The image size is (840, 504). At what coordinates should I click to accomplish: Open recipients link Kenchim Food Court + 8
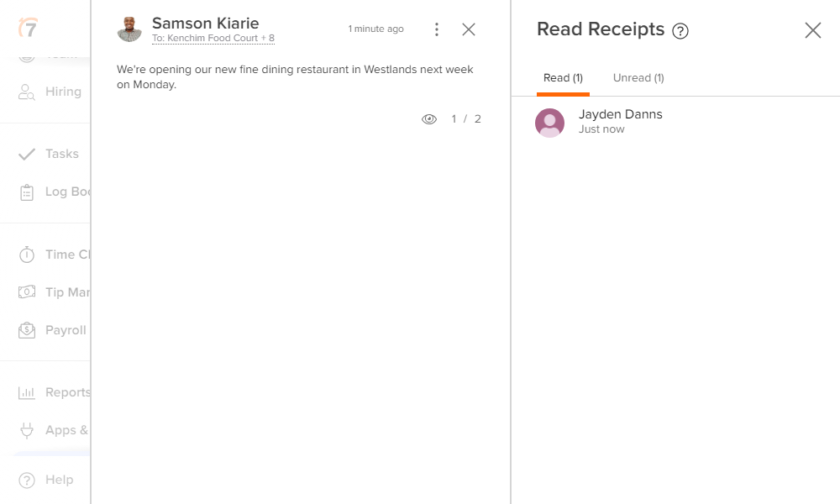(x=213, y=38)
